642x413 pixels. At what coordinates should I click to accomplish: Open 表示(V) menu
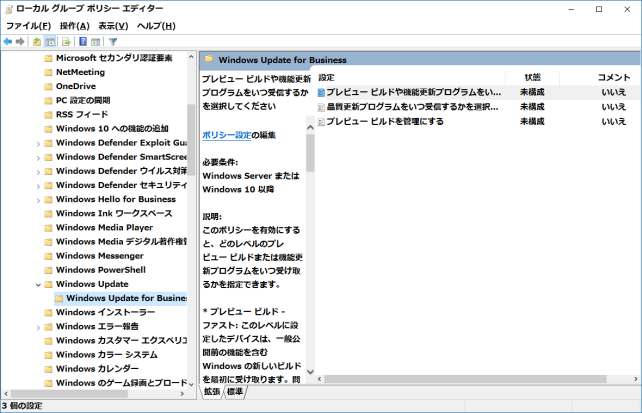tap(113, 26)
